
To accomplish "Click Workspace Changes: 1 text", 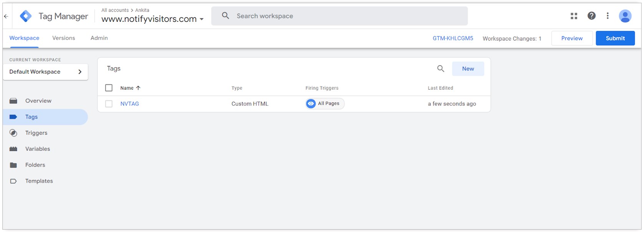I will click(512, 39).
